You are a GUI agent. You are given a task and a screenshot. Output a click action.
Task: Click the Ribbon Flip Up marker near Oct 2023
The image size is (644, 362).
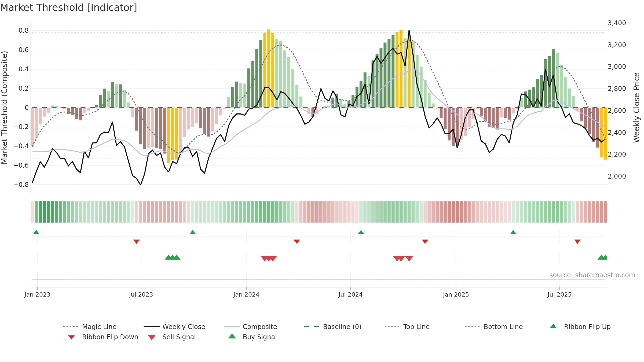(x=192, y=232)
